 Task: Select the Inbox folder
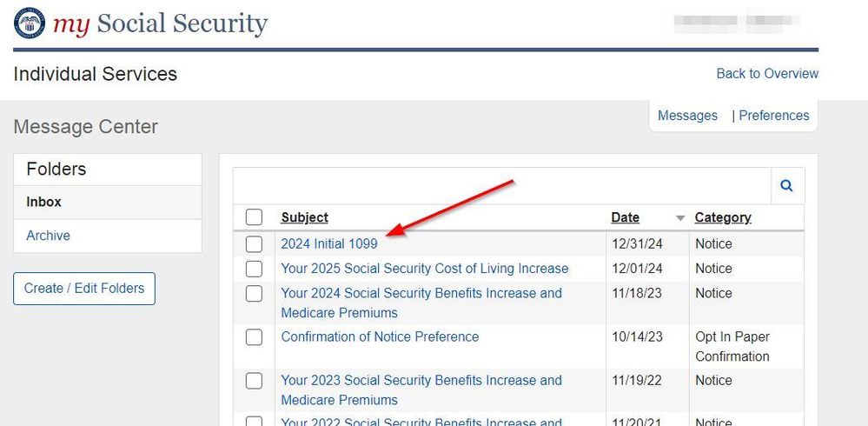44,202
